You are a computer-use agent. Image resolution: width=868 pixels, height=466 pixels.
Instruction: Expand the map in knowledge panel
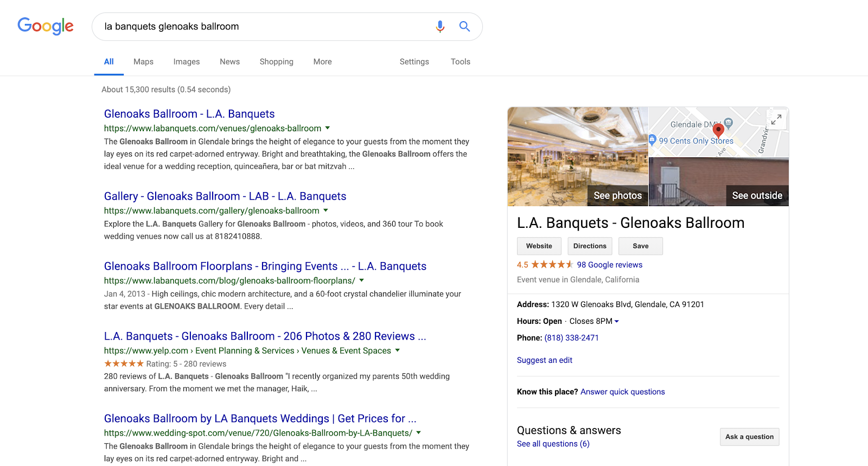click(776, 119)
